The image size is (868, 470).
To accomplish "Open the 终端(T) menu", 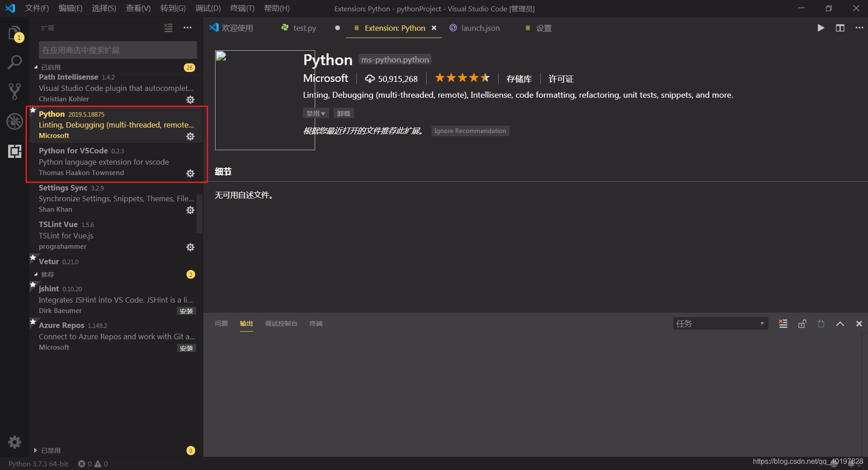I will pyautogui.click(x=242, y=8).
